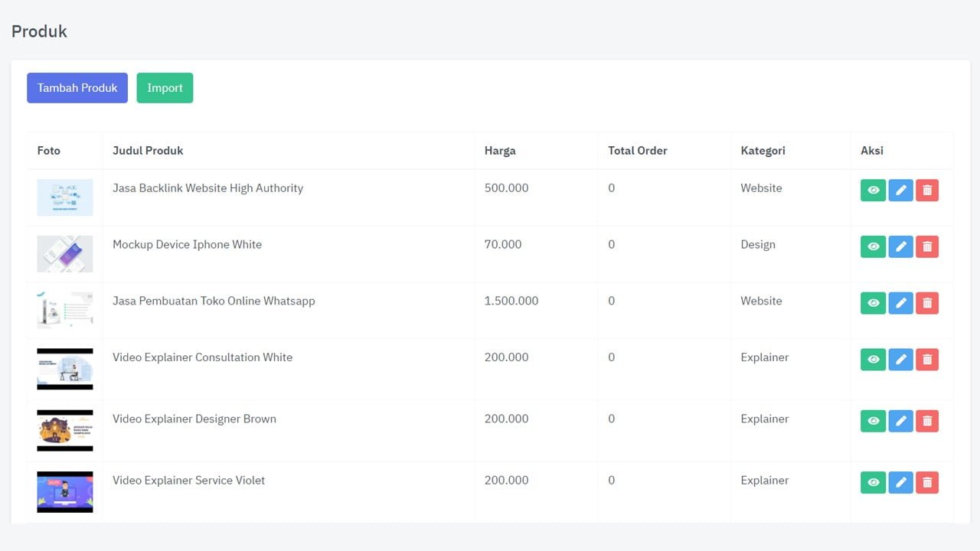Click the Tambah Produk button
The height and width of the screenshot is (551, 980).
(77, 88)
